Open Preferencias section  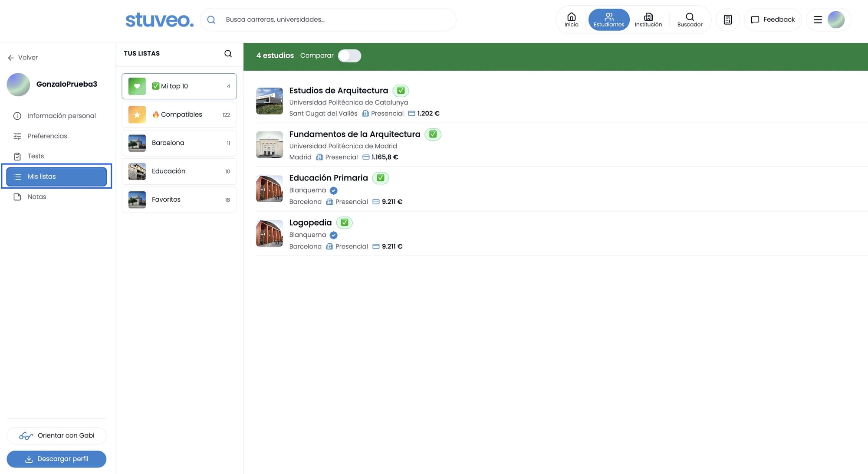click(56, 136)
